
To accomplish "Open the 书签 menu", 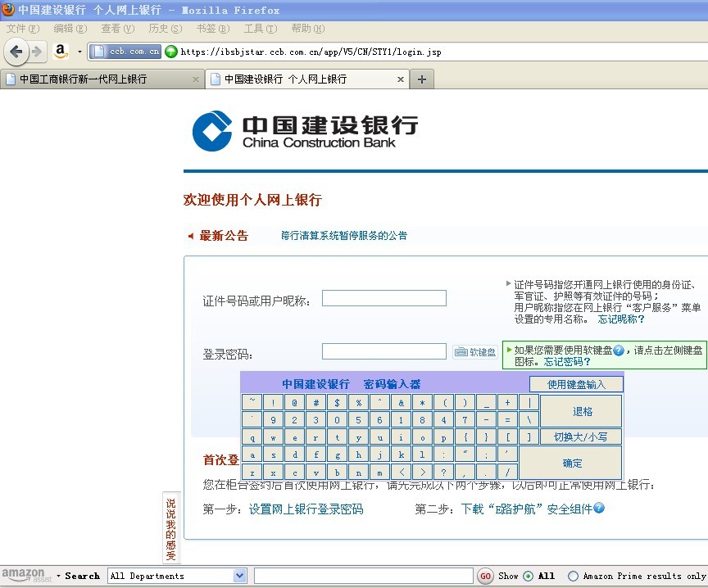I will coord(213,29).
